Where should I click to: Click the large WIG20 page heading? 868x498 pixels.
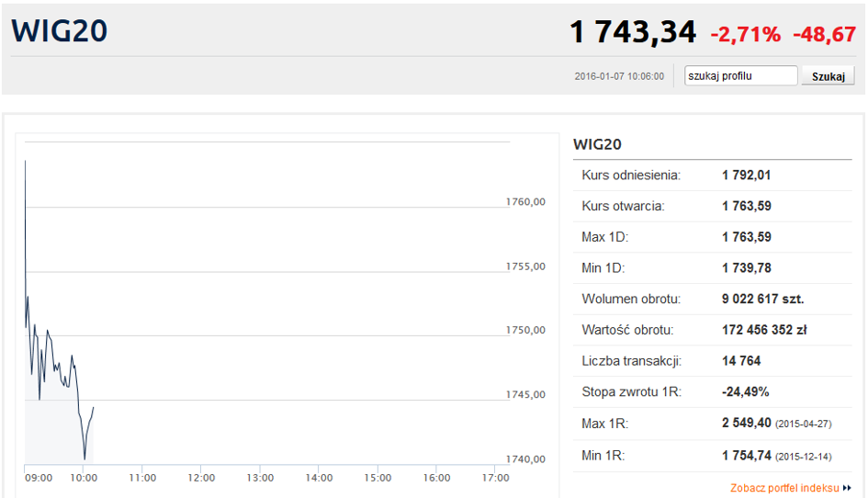coord(60,32)
